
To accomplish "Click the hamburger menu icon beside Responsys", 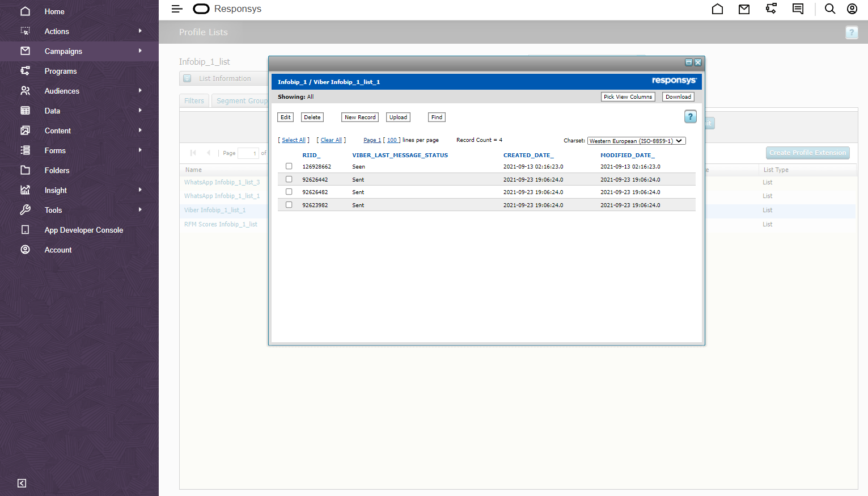I will (x=177, y=9).
